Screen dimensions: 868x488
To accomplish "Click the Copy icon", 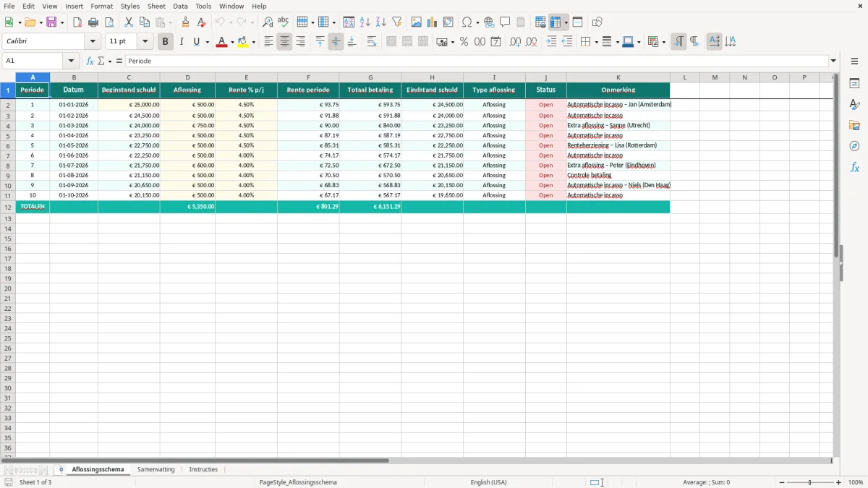I will click(145, 22).
